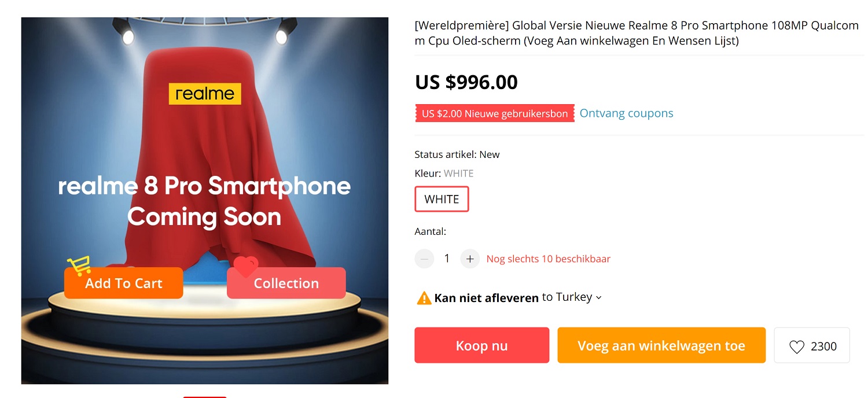Click the yellow realme logo badge

click(x=205, y=94)
